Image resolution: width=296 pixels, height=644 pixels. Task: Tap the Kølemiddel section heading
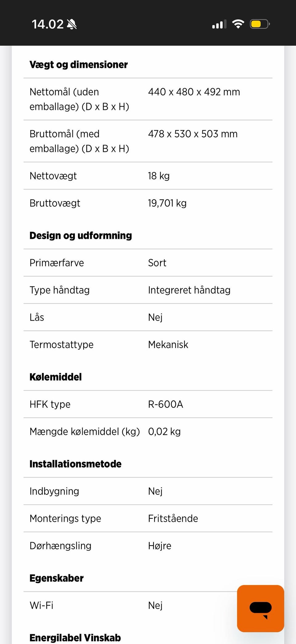(x=56, y=377)
